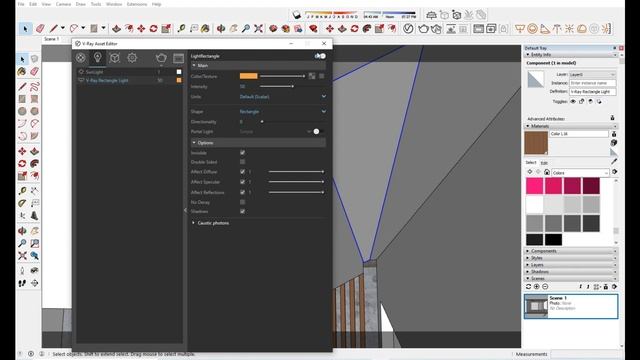
Task: Select the Scale tool in top toolbar
Action: pos(166,29)
